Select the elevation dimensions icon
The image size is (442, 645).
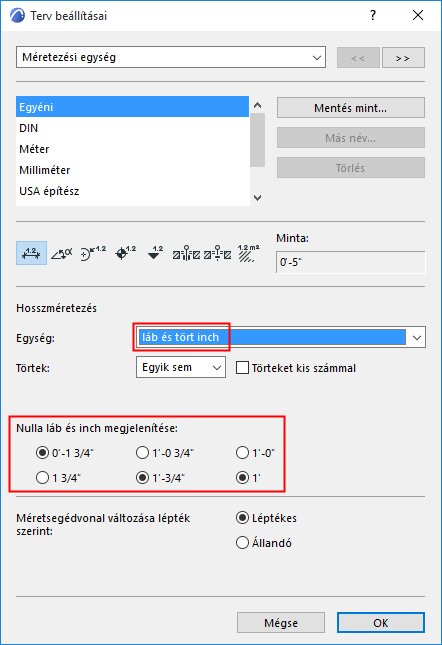(155, 253)
